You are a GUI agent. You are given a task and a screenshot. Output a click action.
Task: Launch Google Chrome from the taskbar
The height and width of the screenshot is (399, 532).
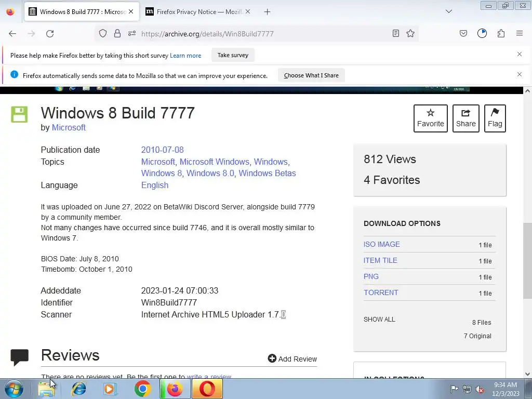tap(143, 389)
